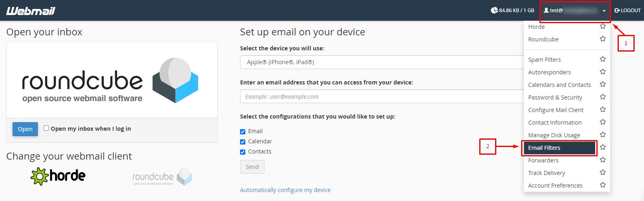Click the blue Open button

click(x=25, y=129)
